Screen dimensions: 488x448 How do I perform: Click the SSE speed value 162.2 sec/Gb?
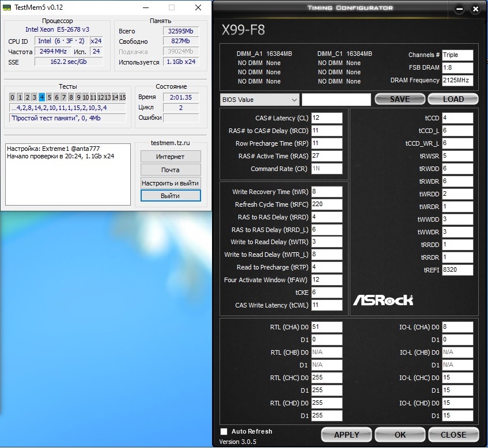(69, 62)
